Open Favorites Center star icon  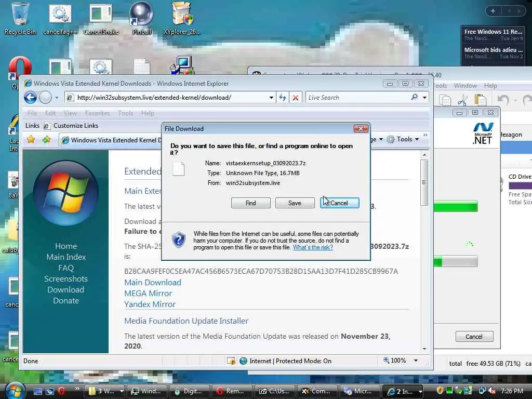31,139
